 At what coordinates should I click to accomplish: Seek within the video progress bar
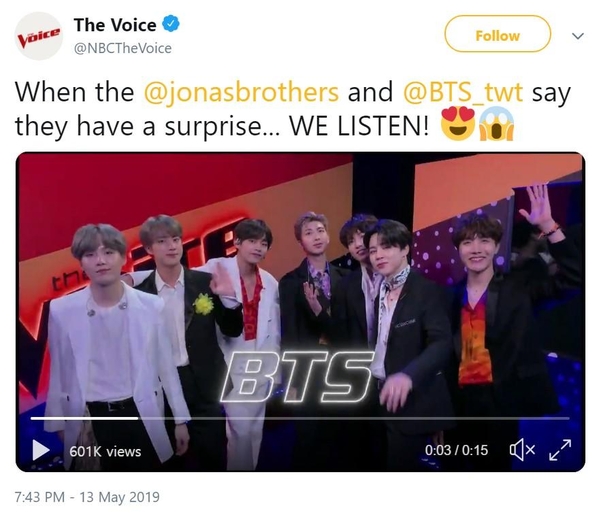[300, 418]
